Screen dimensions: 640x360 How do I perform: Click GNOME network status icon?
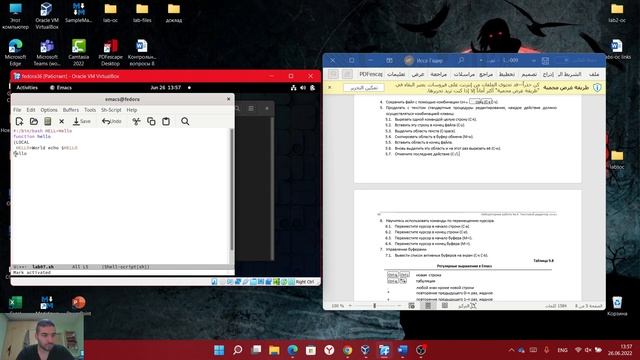293,88
